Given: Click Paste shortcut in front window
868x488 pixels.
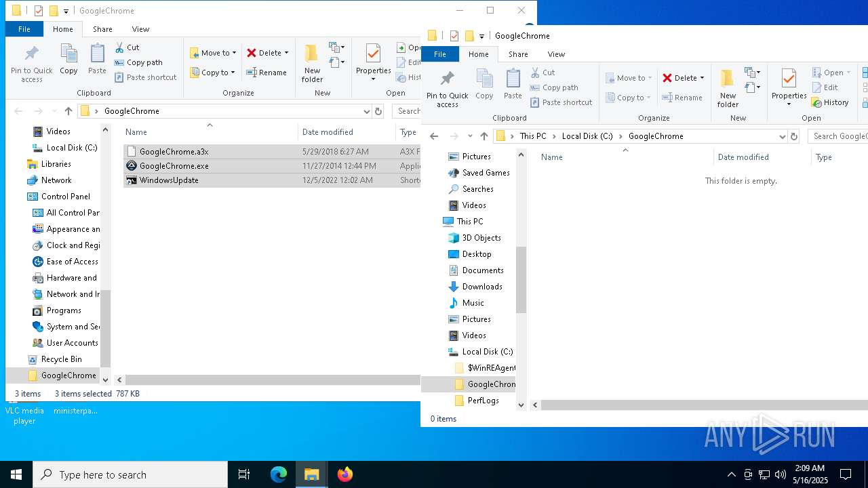Looking at the screenshot, I should (x=561, y=102).
